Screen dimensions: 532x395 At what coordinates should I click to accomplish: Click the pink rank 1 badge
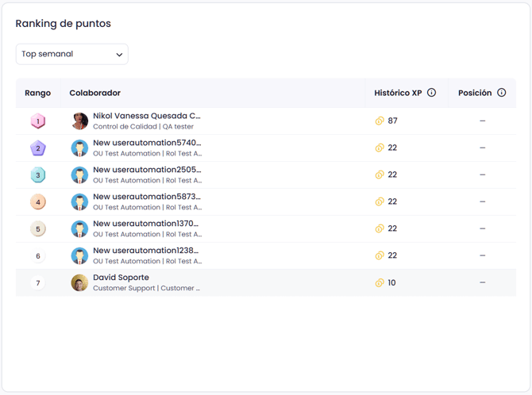click(38, 121)
